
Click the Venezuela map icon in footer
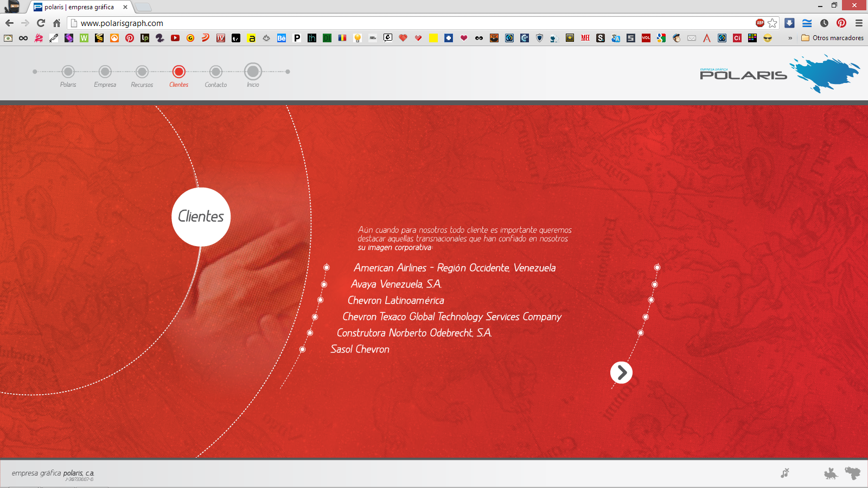point(853,473)
